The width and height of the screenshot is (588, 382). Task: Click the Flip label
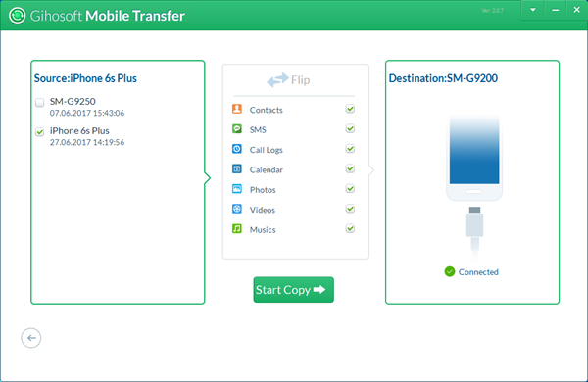tap(301, 80)
